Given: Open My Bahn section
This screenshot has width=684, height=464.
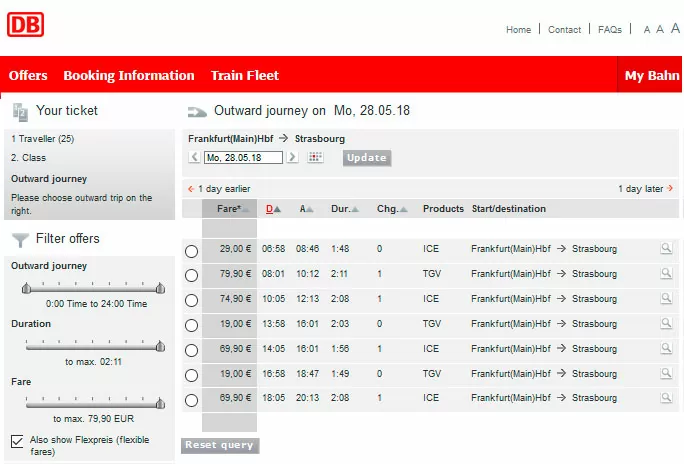Looking at the screenshot, I should coord(652,75).
